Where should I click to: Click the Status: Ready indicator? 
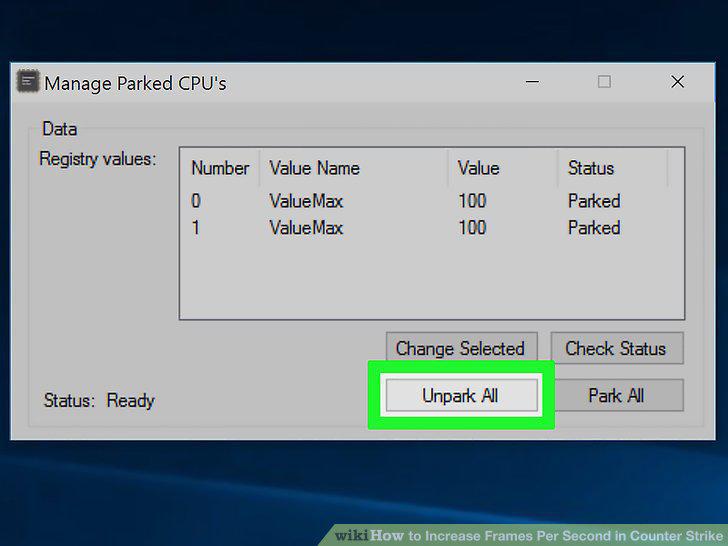click(x=99, y=400)
